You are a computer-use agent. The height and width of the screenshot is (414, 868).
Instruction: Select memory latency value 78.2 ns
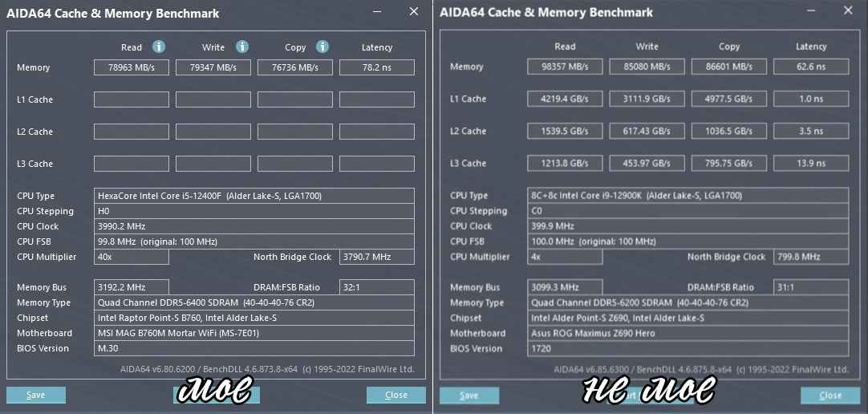pyautogui.click(x=377, y=67)
